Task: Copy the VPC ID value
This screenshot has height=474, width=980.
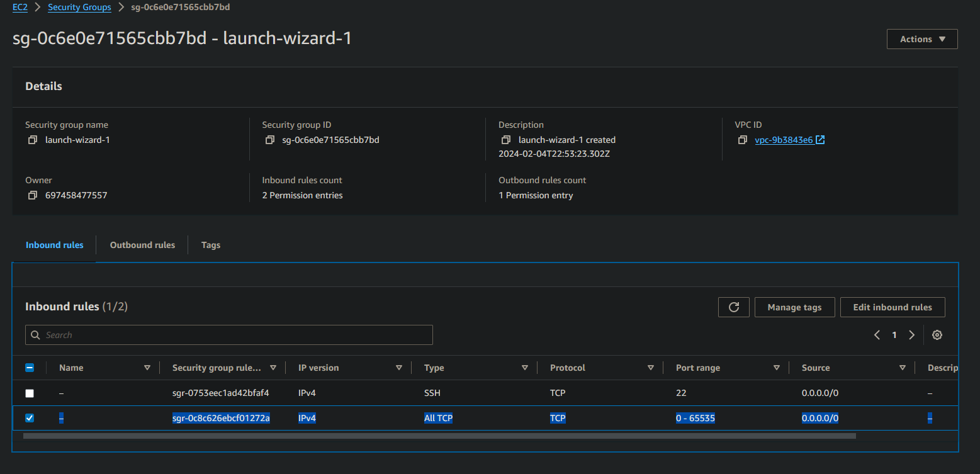Action: (743, 140)
